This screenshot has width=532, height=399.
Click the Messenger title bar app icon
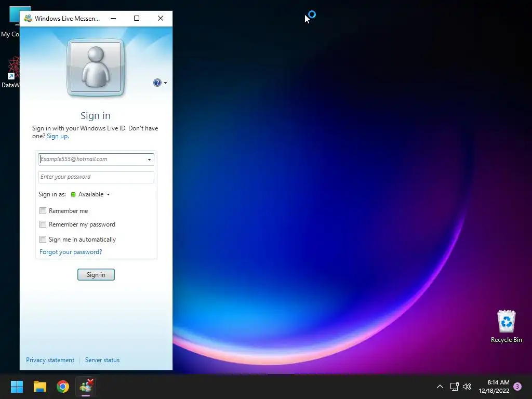click(28, 18)
